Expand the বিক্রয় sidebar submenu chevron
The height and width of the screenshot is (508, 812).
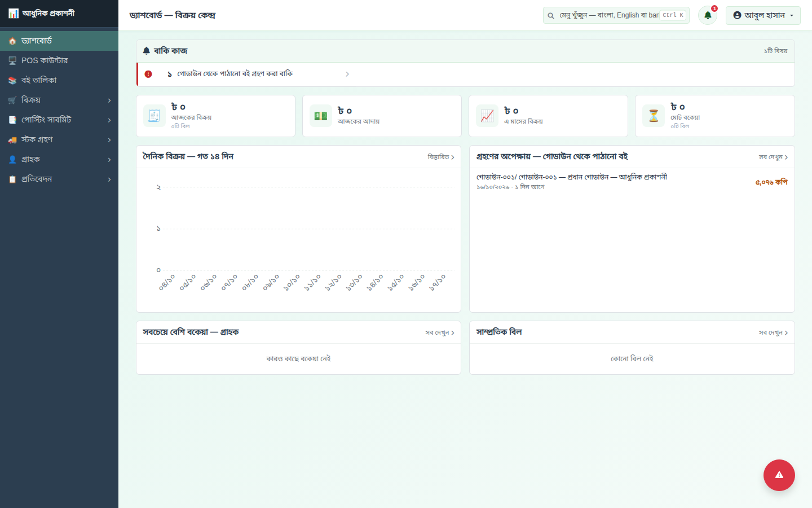[109, 100]
